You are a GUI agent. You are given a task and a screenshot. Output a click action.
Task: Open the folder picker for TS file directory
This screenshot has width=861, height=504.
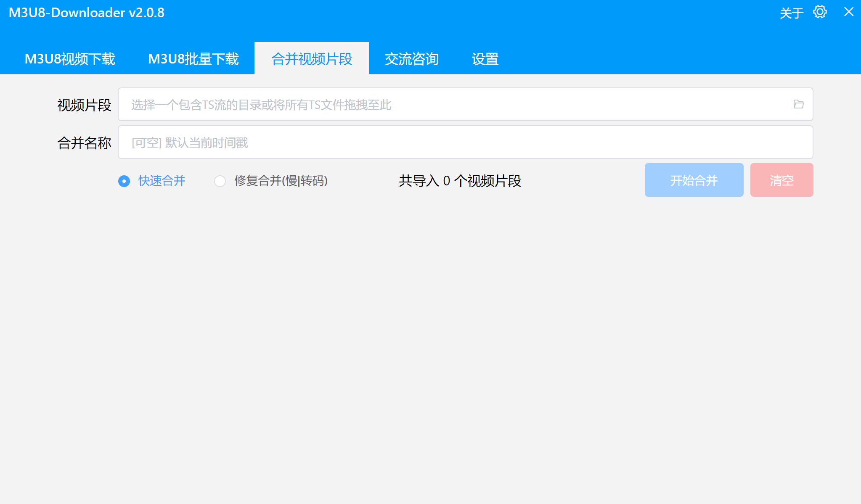pyautogui.click(x=798, y=105)
